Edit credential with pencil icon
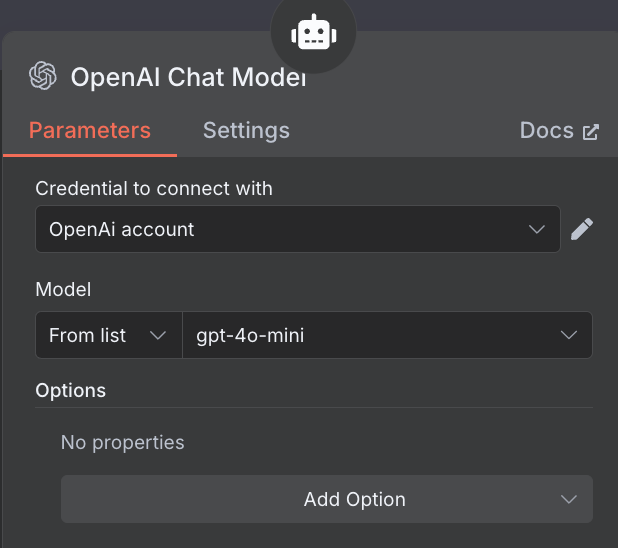 (582, 229)
